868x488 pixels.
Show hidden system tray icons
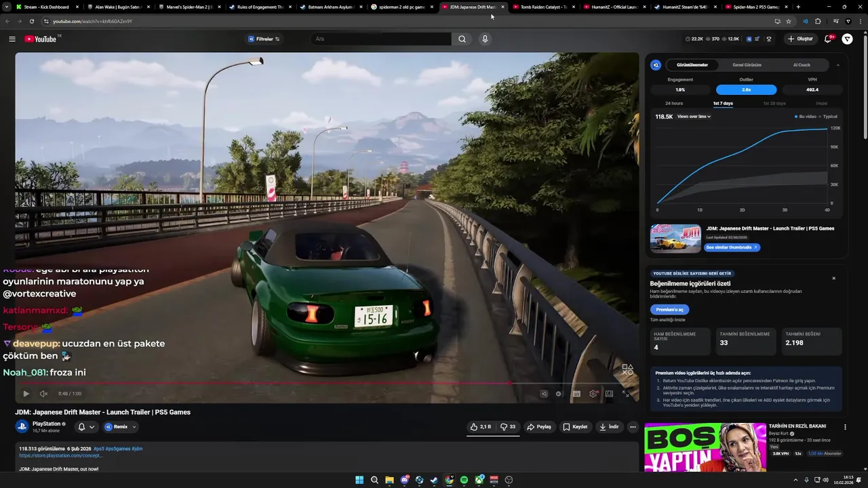tap(795, 480)
